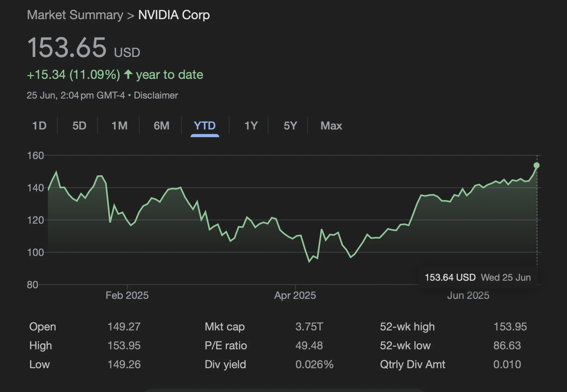Screen dimensions: 567x392
Task: Click the Qtrly Div Amt value 0.010
Action: 507,365
